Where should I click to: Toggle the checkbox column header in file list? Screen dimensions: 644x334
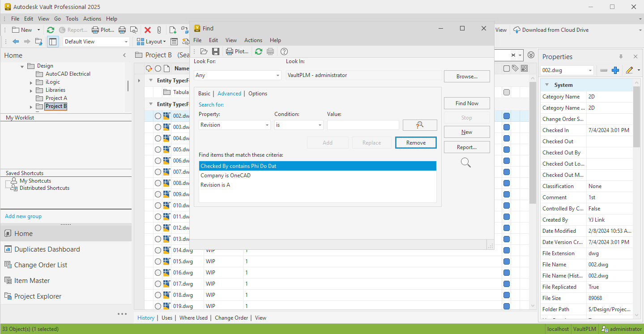click(x=507, y=69)
